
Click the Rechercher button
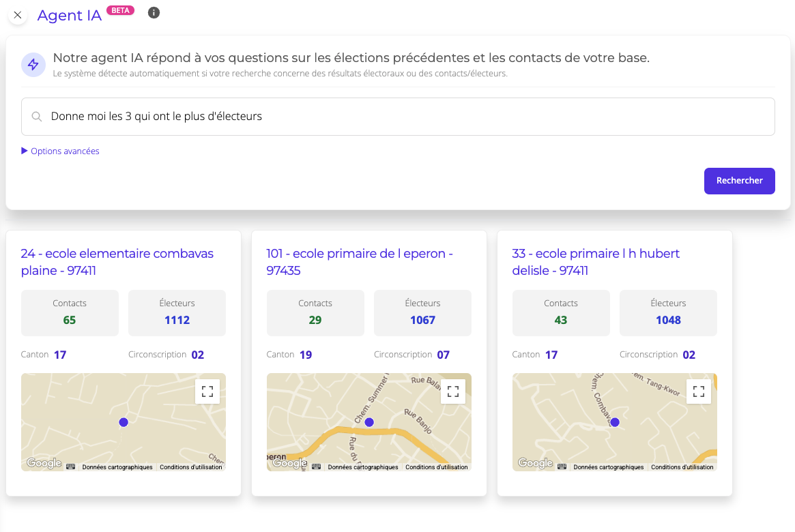[x=739, y=180]
